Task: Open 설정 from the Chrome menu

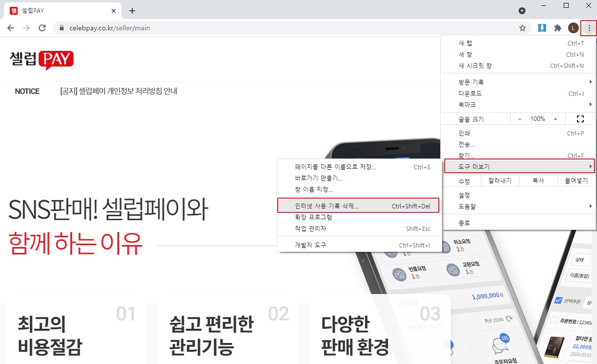Action: (518, 195)
